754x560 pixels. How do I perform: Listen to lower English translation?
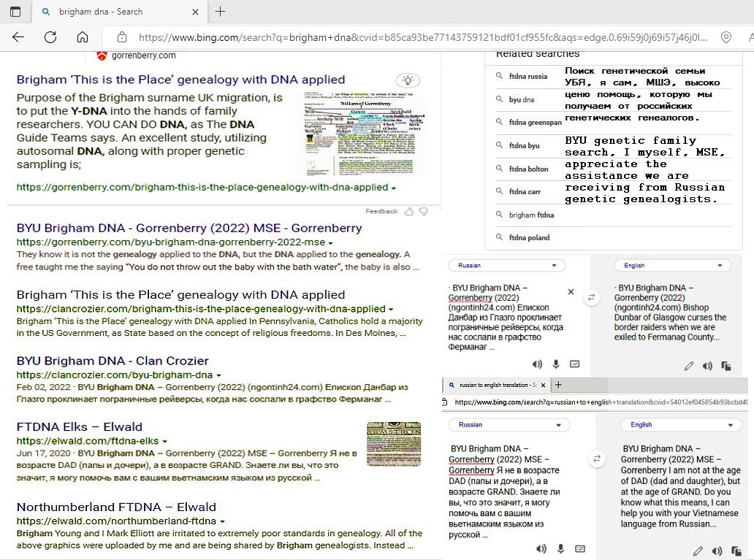(717, 551)
